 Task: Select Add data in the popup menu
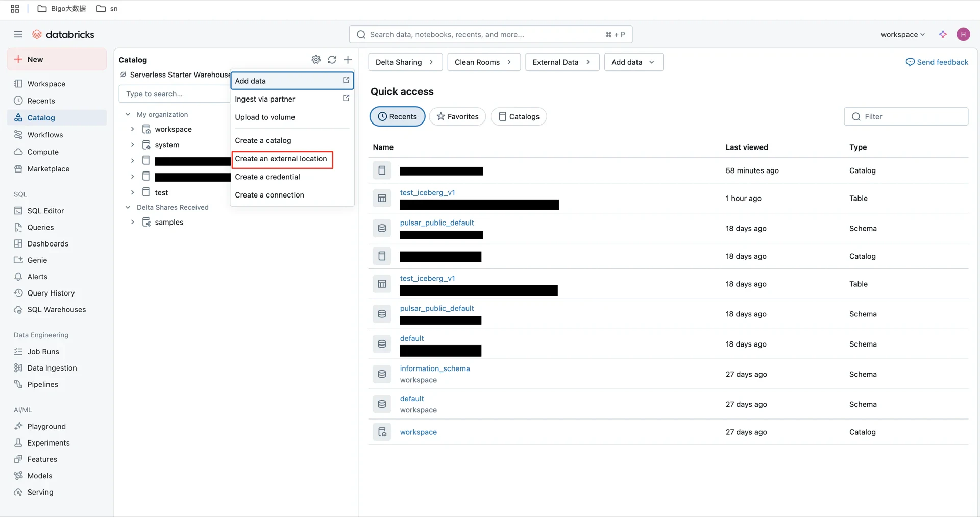[292, 81]
